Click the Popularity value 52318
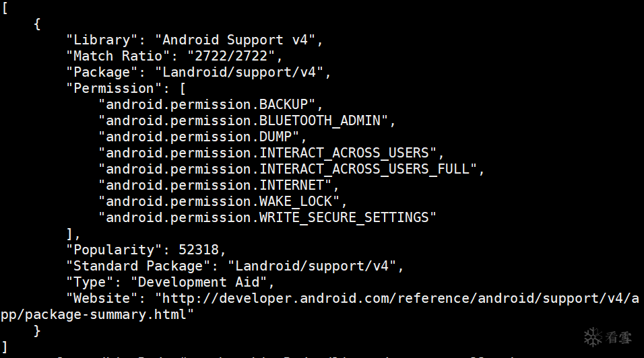The width and height of the screenshot is (644, 358). pyautogui.click(x=199, y=250)
